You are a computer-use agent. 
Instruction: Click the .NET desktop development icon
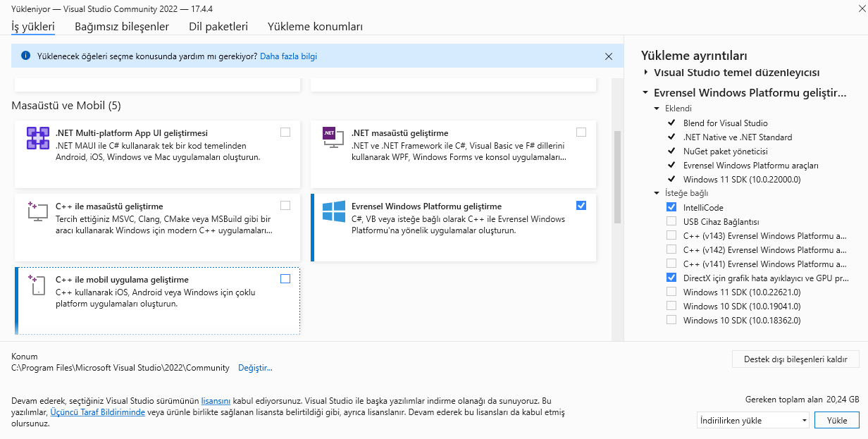[333, 138]
